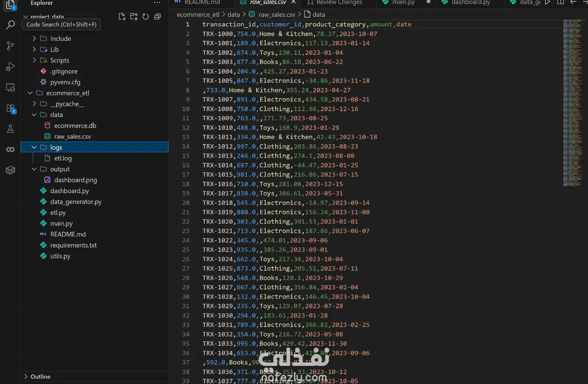Collapse all folders in Explorer
588x384 pixels.
point(157,17)
